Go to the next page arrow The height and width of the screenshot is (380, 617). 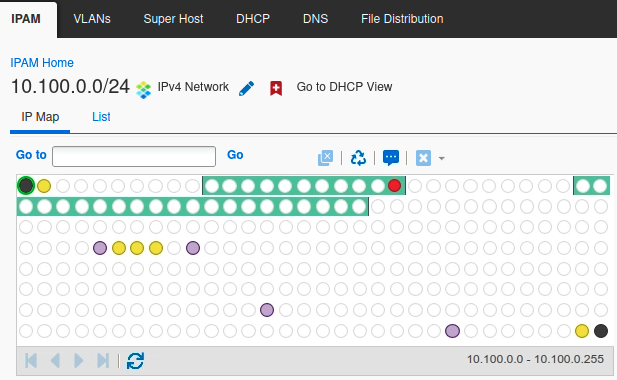79,361
